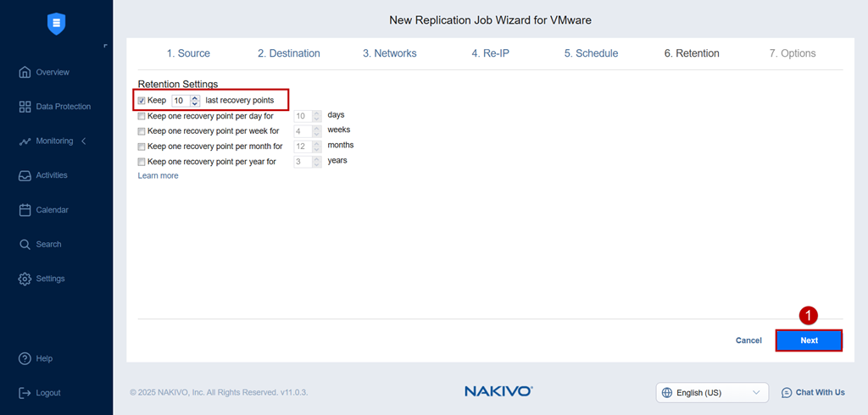Click the months stepper arrows
This screenshot has width=868, height=415.
coord(317,147)
